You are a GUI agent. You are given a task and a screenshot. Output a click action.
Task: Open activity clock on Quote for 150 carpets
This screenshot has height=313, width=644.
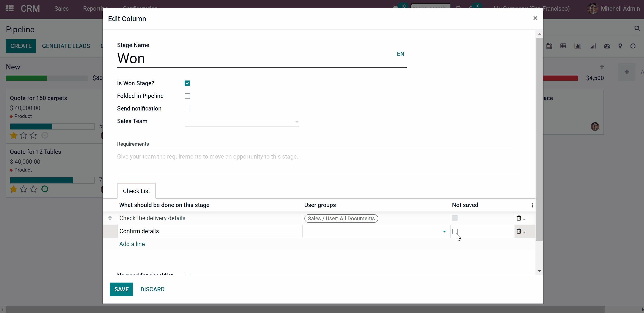[45, 135]
